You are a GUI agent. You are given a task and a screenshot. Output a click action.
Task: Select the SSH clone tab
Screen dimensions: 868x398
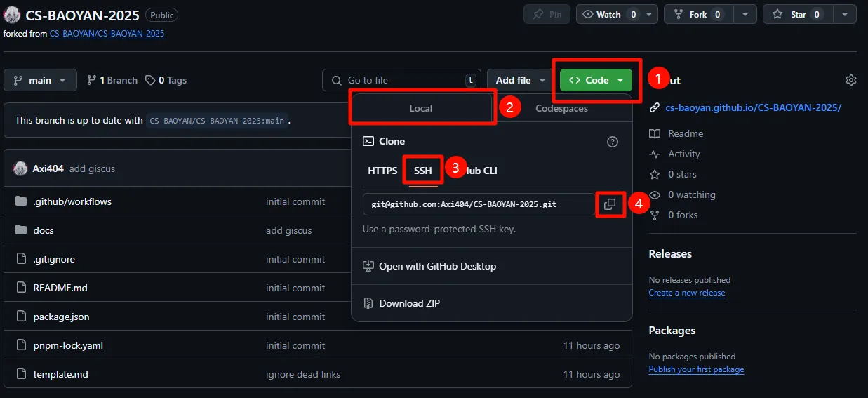423,171
